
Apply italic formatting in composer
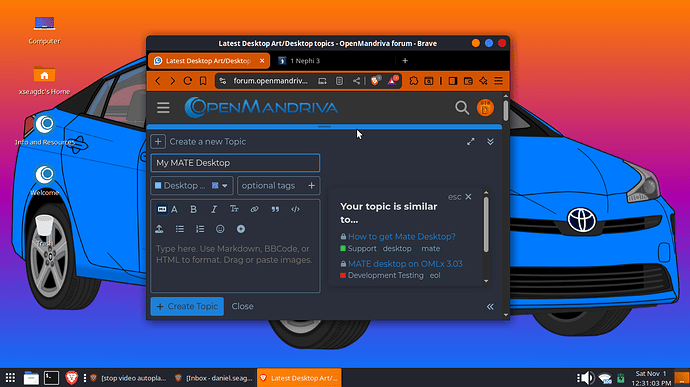point(214,209)
